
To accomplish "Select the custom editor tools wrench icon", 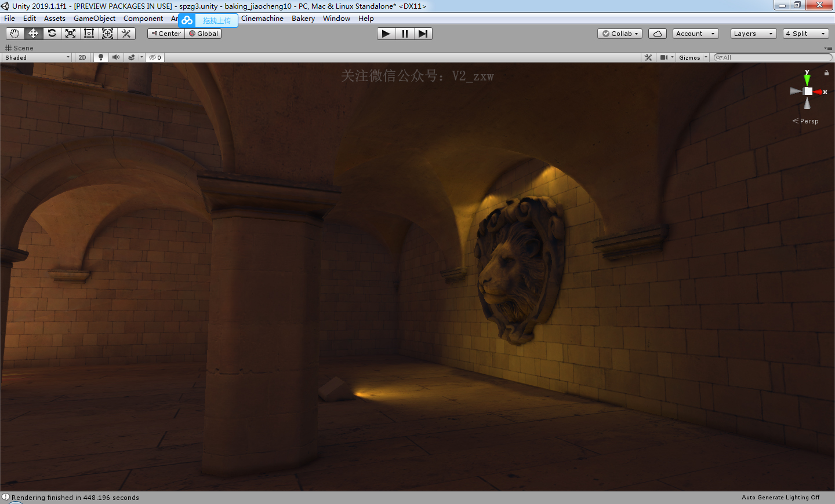I will (x=126, y=34).
